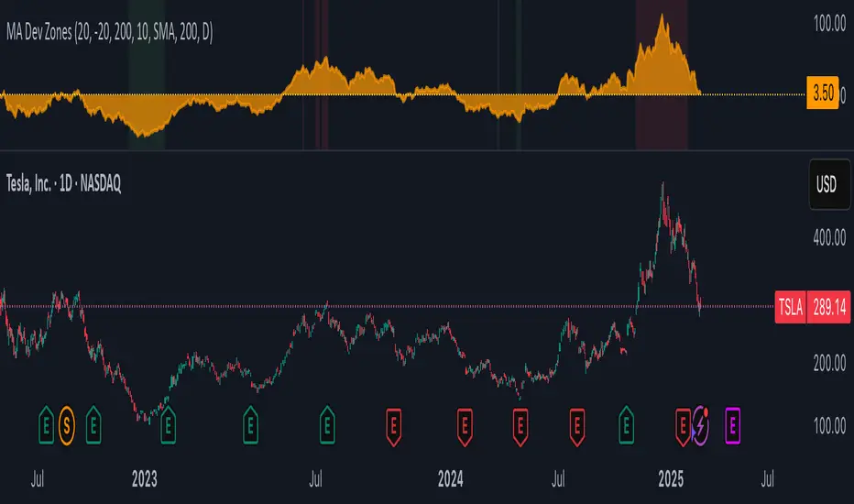This screenshot has width=854, height=504.
Task: Click the purple lightning bolt event marker
Action: point(700,425)
